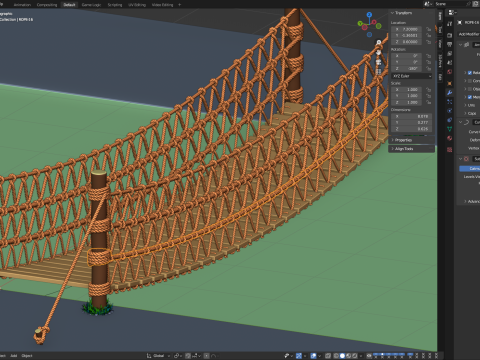Open the Scene properties tab
The width and height of the screenshot is (480, 360).
pyautogui.click(x=450, y=62)
